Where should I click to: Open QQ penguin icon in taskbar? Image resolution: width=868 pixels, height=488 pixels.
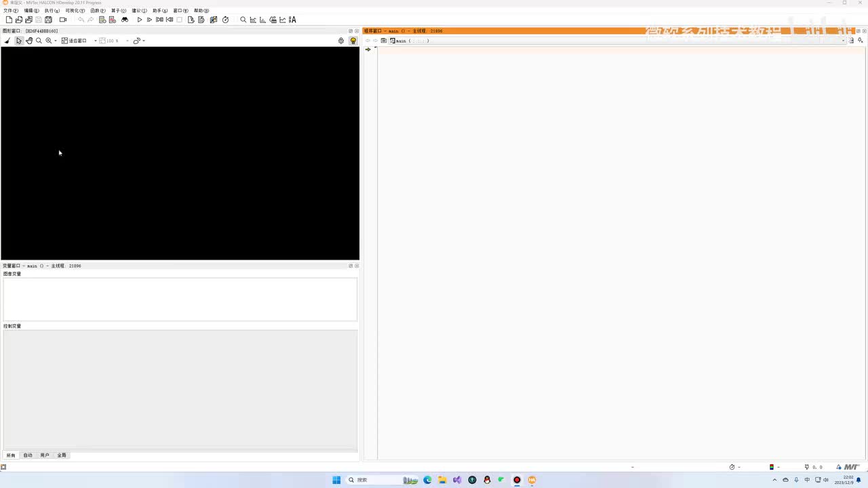(487, 480)
